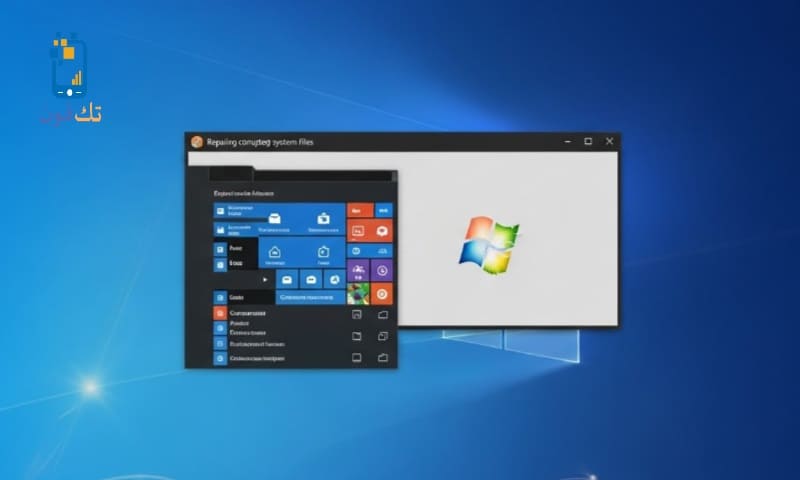Screen dimensions: 800x480
Task: Maximize the Repairing system files window
Action: (x=588, y=142)
